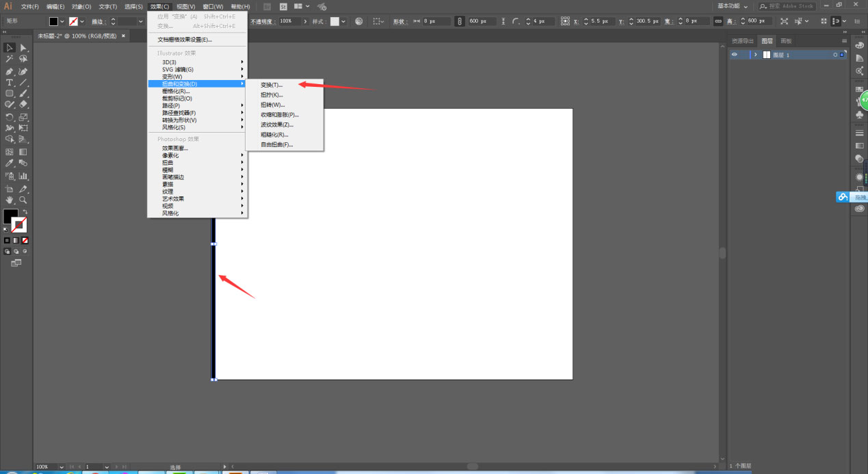Viewport: 868px width, 474px height.
Task: Select the Free Transform tool
Action: pyautogui.click(x=23, y=128)
